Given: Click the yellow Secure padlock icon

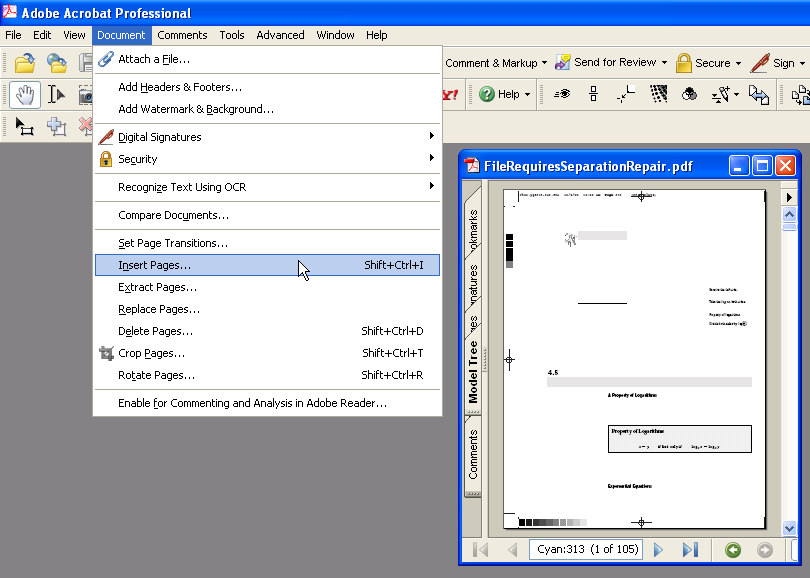Looking at the screenshot, I should pyautogui.click(x=683, y=63).
